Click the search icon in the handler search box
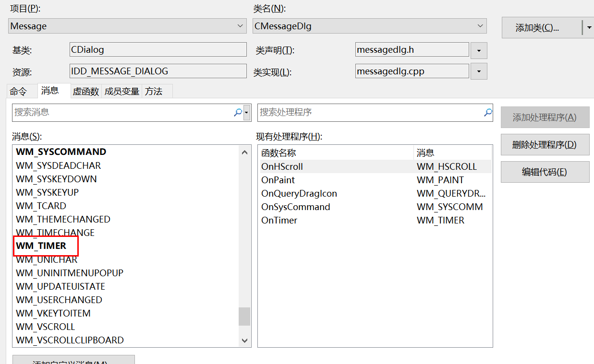The image size is (594, 364). pyautogui.click(x=487, y=112)
